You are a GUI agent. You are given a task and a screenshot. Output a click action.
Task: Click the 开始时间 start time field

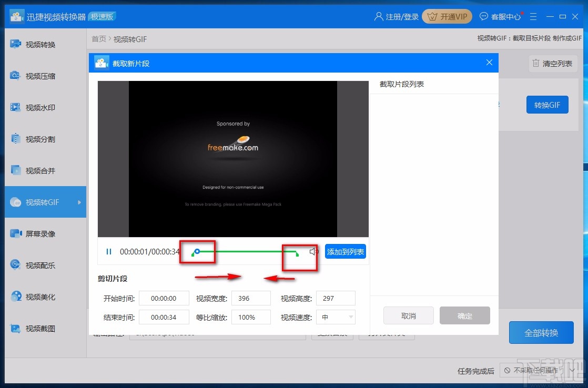click(x=164, y=298)
